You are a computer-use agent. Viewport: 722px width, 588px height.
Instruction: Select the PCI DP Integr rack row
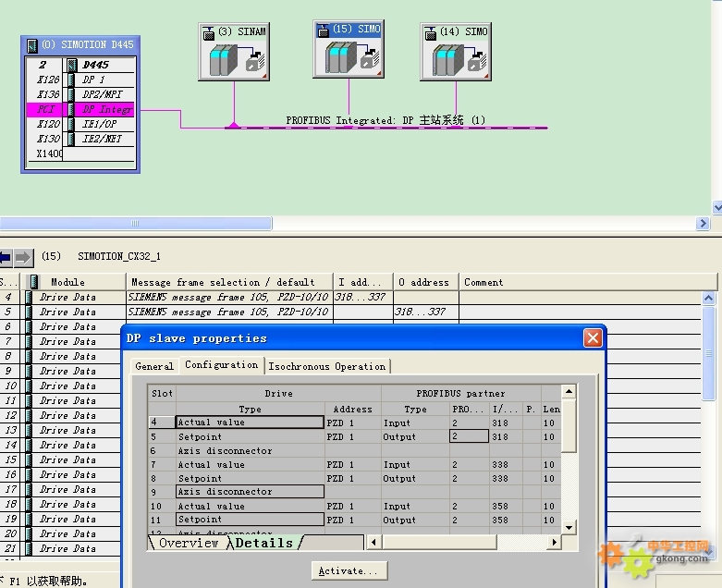point(80,109)
